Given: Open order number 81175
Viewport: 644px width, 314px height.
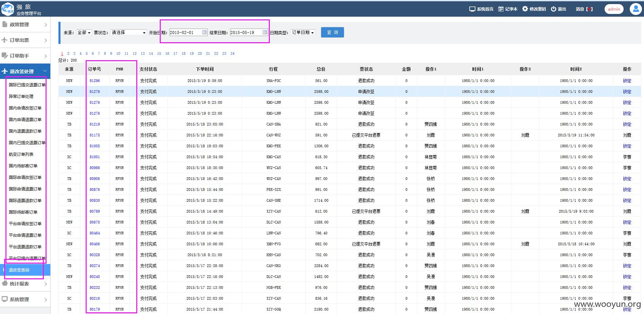Looking at the screenshot, I should pyautogui.click(x=95, y=135).
